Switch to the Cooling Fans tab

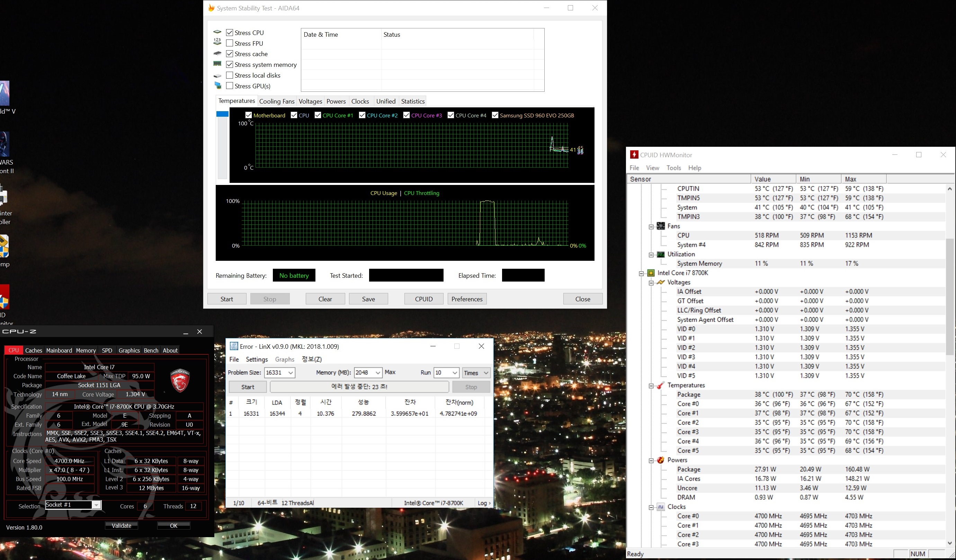tap(277, 101)
